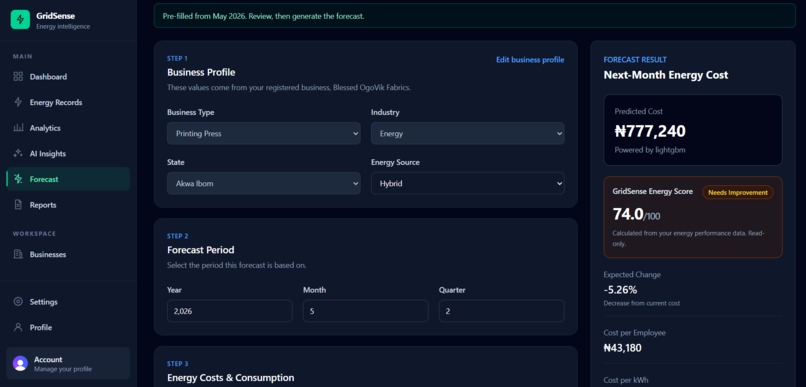Click the Pre-filled from May 2026 banner

click(474, 16)
